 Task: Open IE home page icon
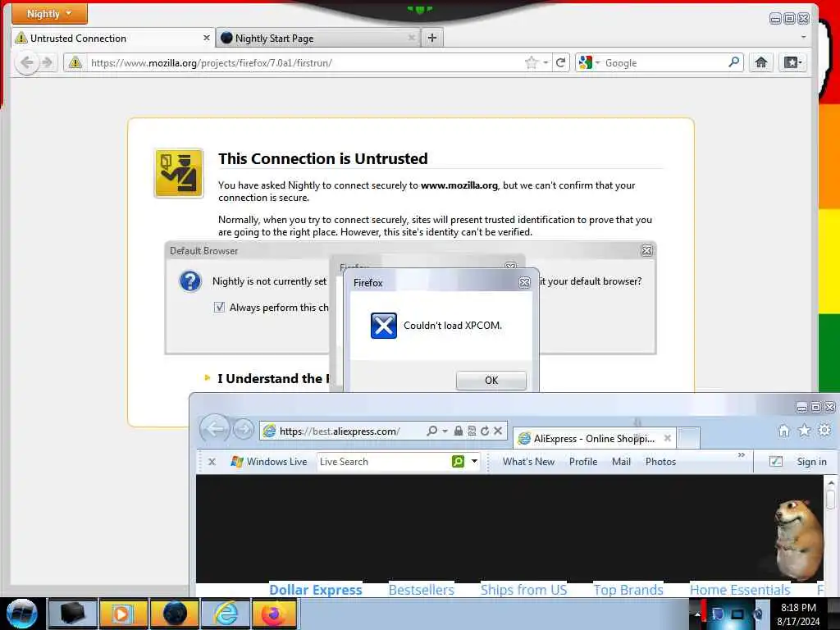tap(783, 430)
